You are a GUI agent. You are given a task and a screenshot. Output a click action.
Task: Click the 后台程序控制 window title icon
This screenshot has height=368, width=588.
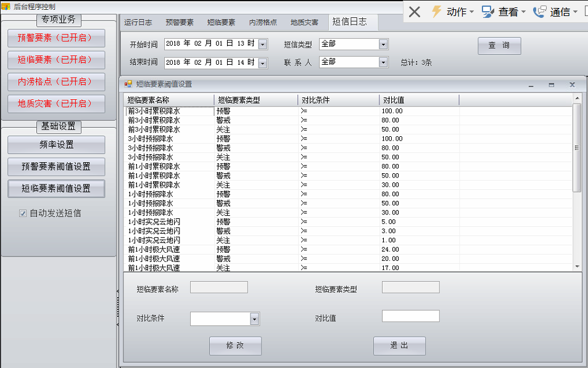pos(5,7)
